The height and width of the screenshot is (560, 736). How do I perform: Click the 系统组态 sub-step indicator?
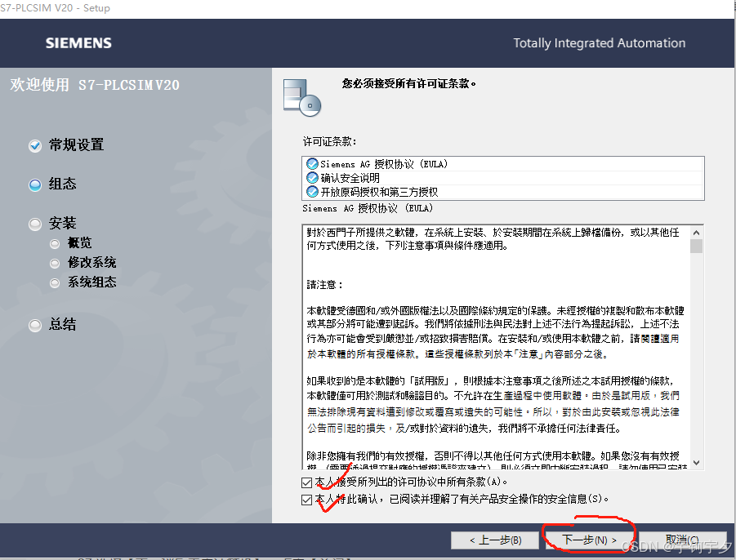(x=55, y=282)
